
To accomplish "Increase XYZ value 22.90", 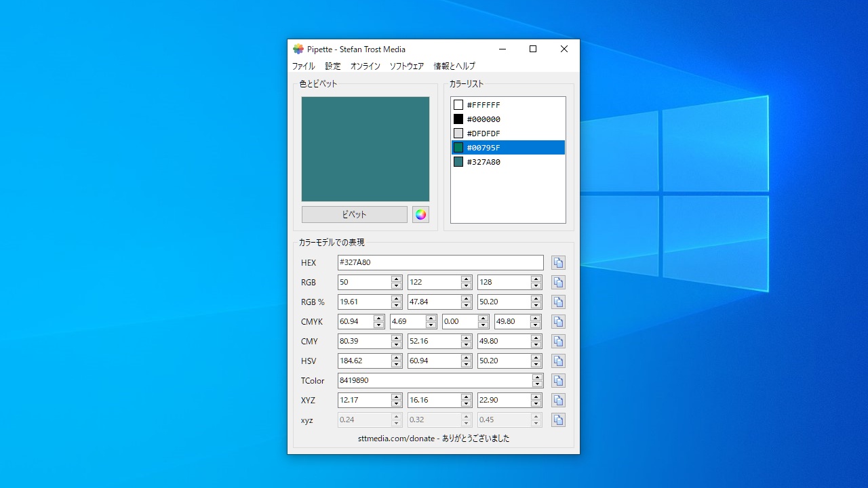I will [x=536, y=397].
